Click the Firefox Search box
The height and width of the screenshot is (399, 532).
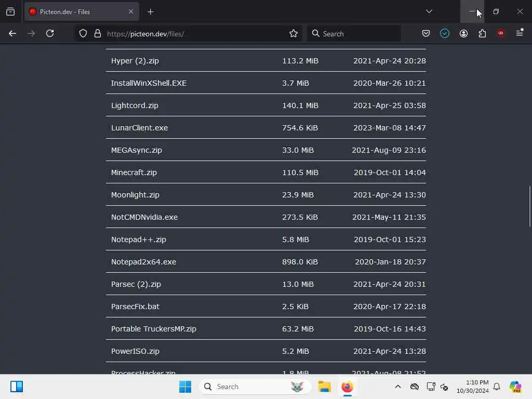(354, 34)
